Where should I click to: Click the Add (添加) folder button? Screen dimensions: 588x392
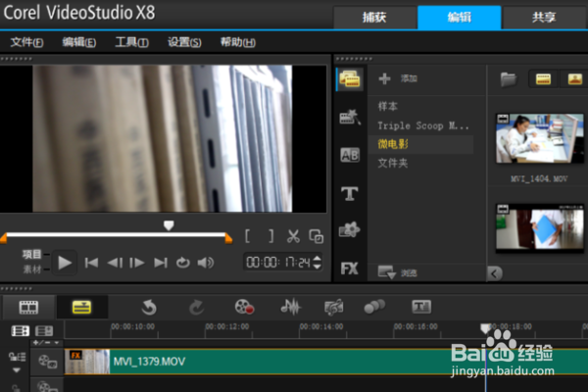(409, 78)
